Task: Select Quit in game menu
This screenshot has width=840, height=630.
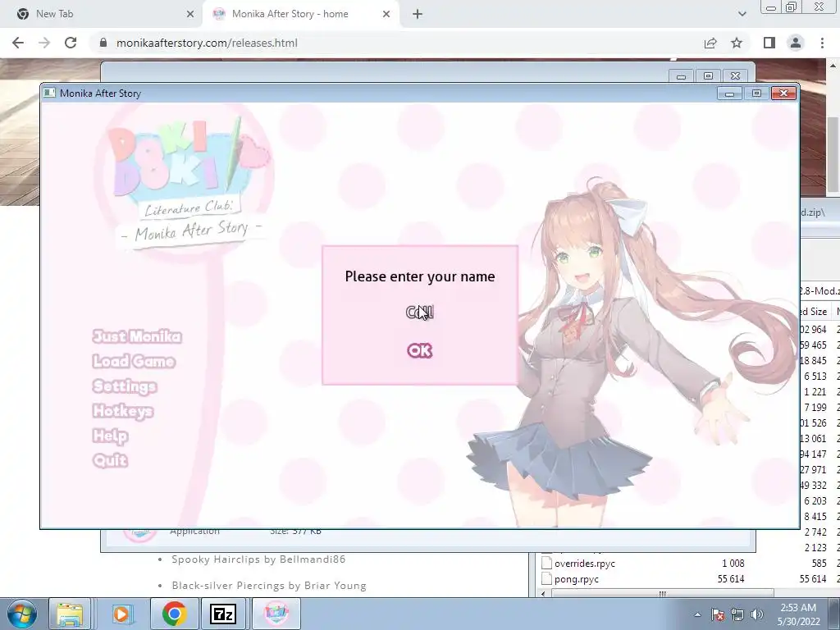Action: click(x=110, y=460)
